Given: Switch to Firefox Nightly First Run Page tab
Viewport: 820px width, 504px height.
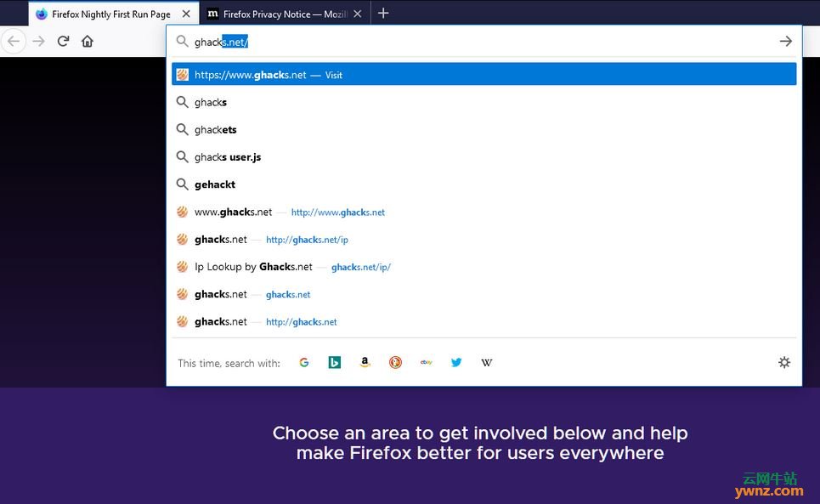Looking at the screenshot, I should (x=114, y=14).
